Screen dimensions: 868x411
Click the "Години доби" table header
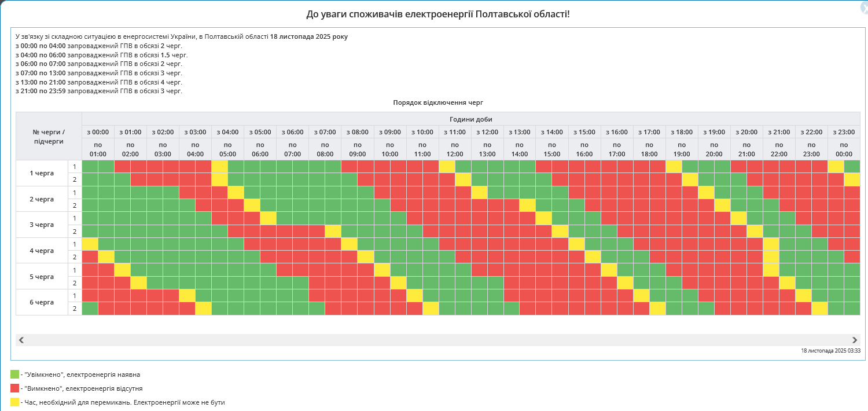tap(470, 119)
